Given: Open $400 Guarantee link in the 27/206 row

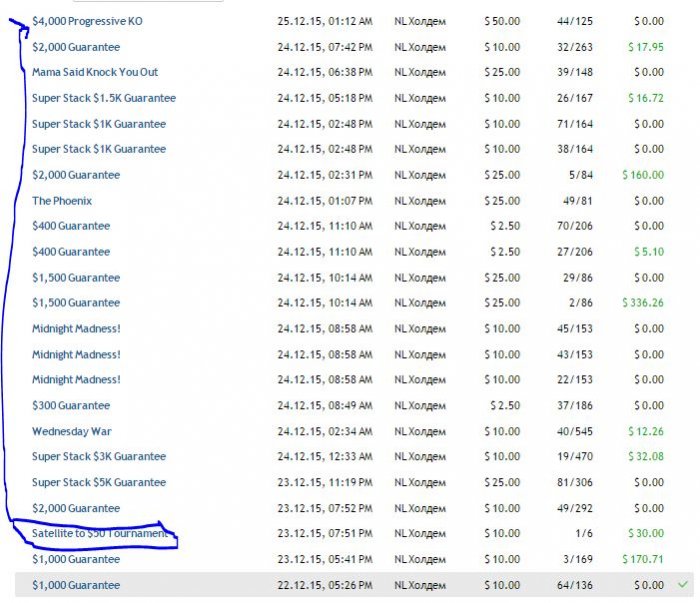Looking at the screenshot, I should click(x=71, y=252).
